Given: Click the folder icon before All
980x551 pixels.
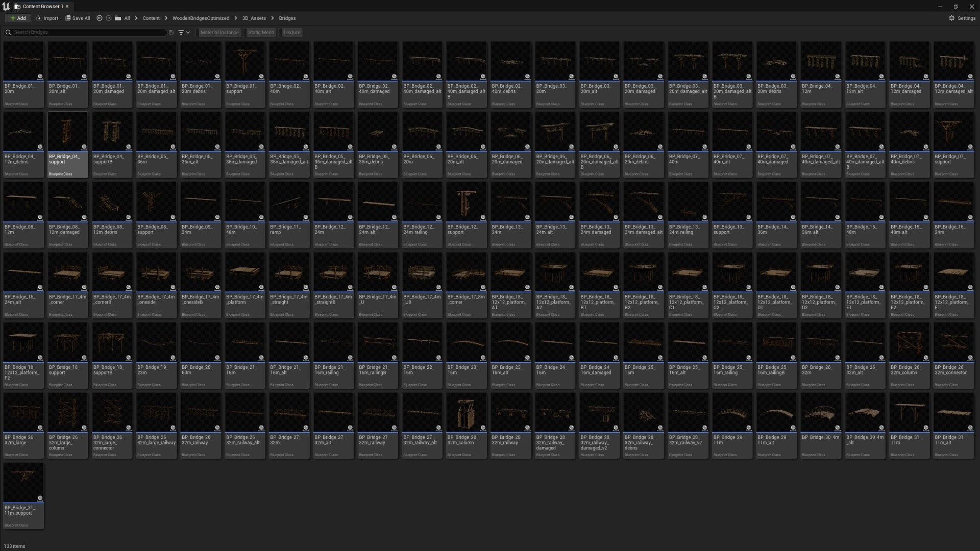Looking at the screenshot, I should coord(118,18).
